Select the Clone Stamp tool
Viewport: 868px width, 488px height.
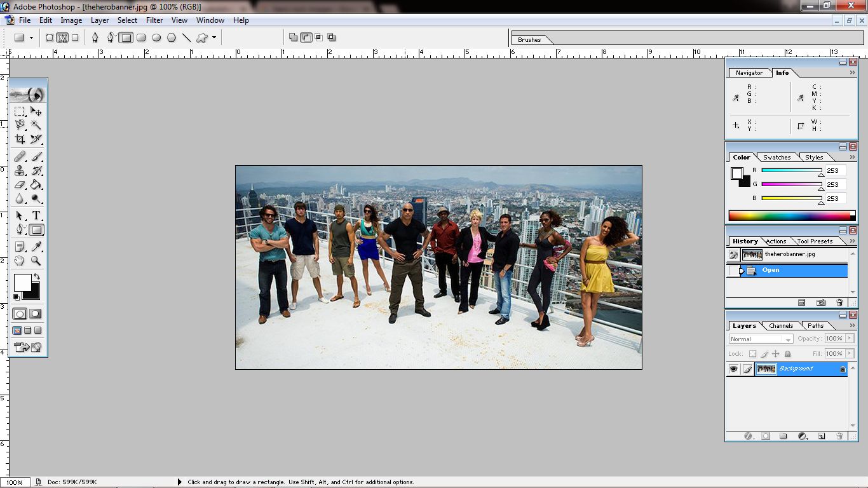tap(20, 170)
